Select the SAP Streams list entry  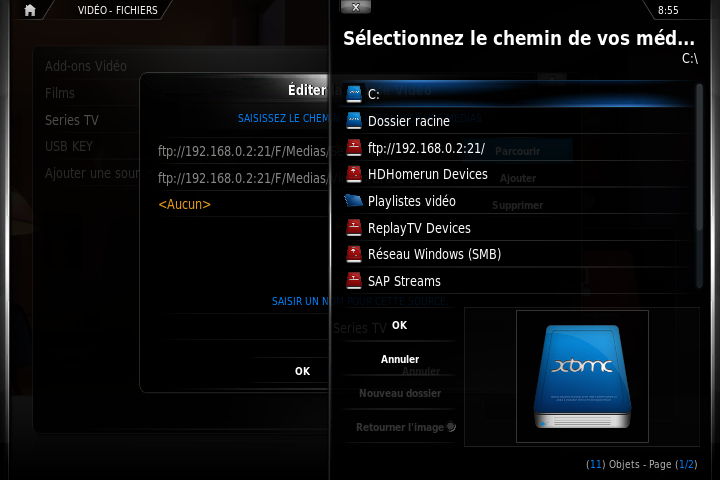pos(519,281)
